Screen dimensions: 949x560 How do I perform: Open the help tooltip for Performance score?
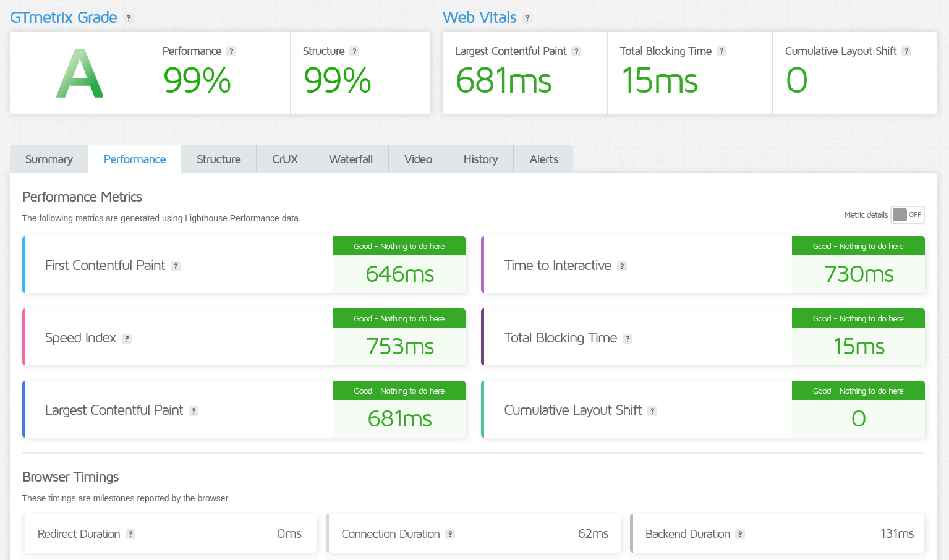(x=231, y=51)
